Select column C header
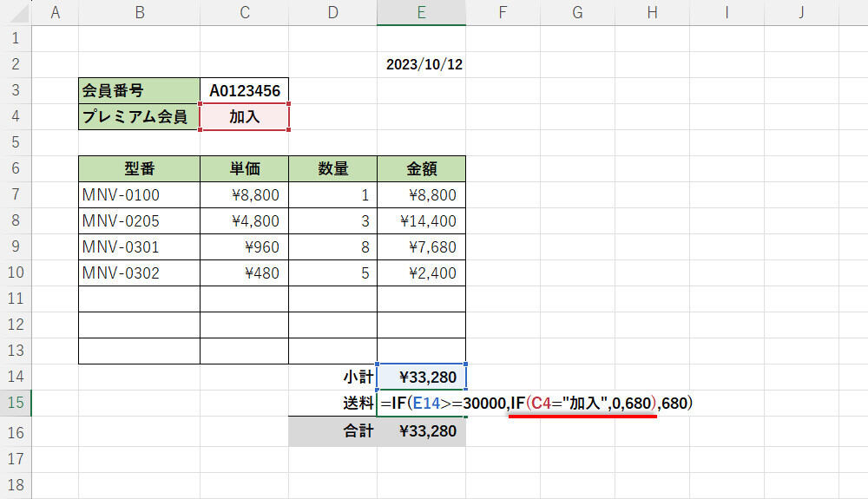Viewport: 868px width, 499px height. [244, 13]
